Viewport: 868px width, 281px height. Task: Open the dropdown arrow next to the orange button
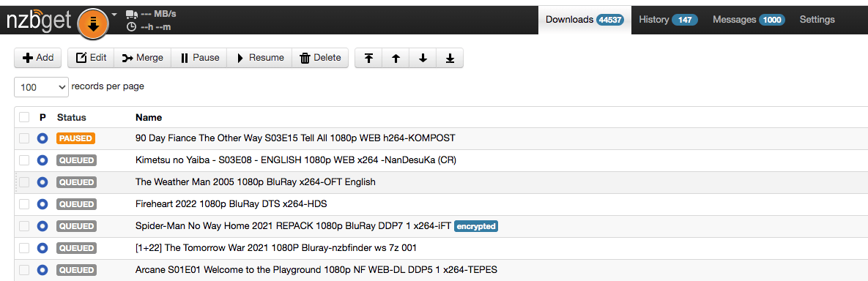point(114,15)
